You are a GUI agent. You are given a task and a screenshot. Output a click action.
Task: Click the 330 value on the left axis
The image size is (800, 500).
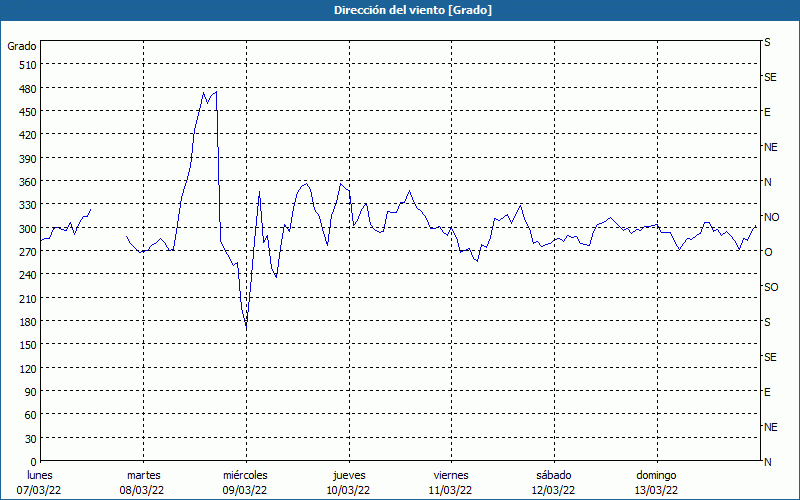click(x=28, y=205)
